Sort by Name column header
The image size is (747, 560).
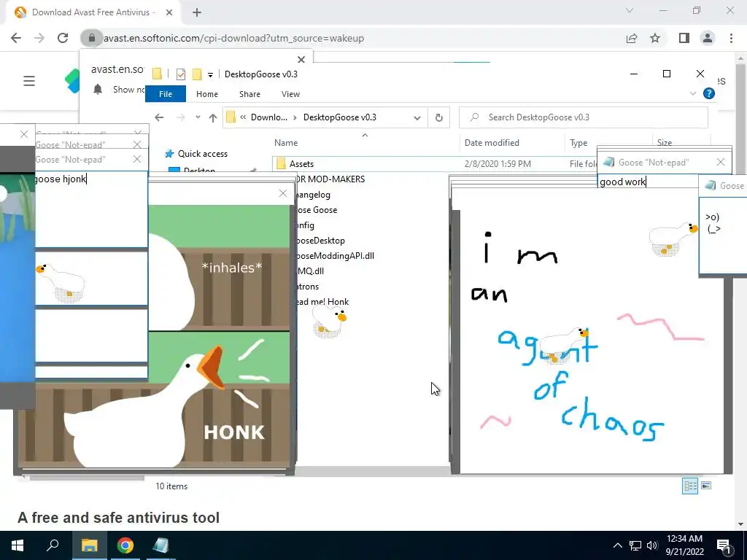point(286,143)
